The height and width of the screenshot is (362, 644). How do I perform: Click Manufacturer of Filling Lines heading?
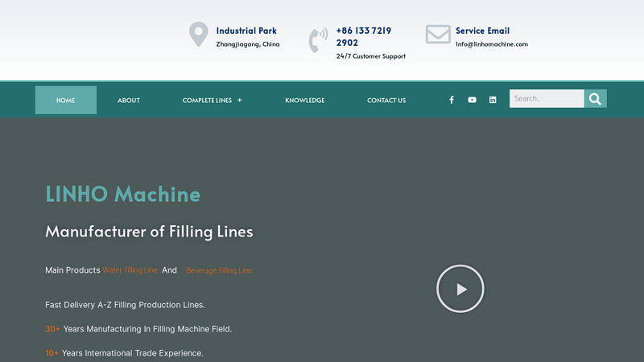coord(149,232)
